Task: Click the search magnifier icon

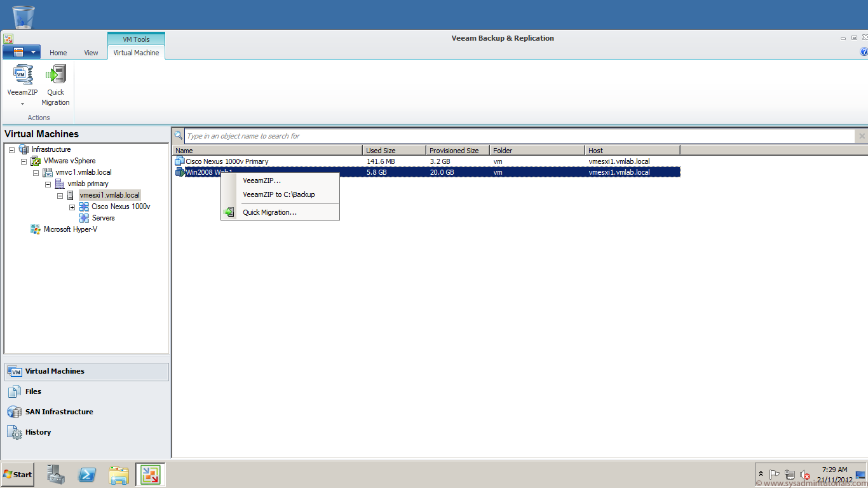Action: (x=179, y=135)
